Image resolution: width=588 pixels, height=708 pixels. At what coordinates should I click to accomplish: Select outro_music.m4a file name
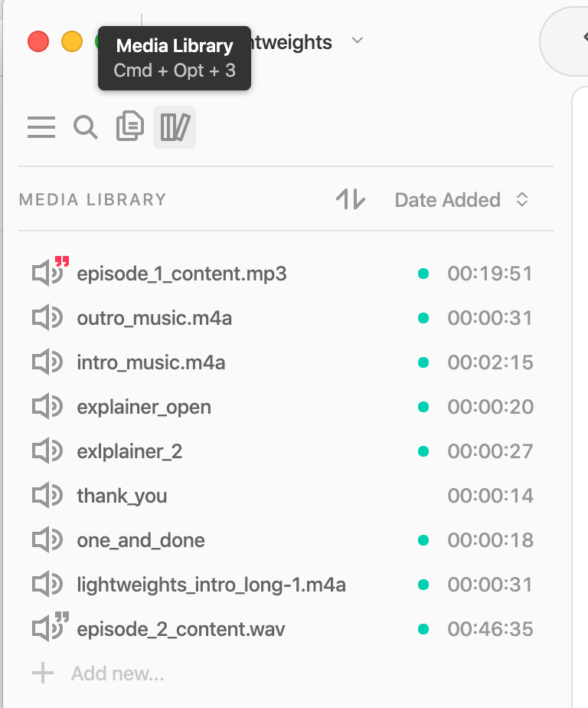click(x=155, y=318)
